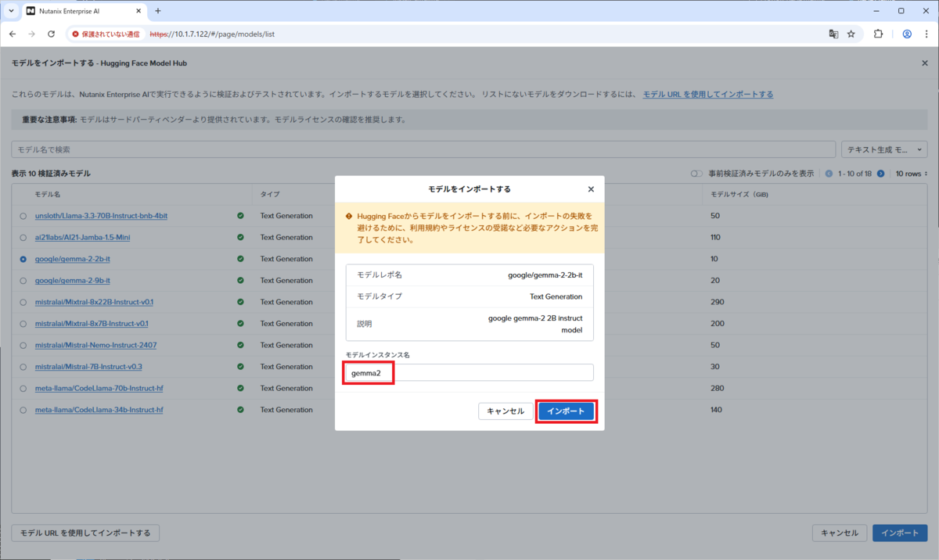939x560 pixels.
Task: Open the 10 rows per page dropdown
Action: [911, 174]
